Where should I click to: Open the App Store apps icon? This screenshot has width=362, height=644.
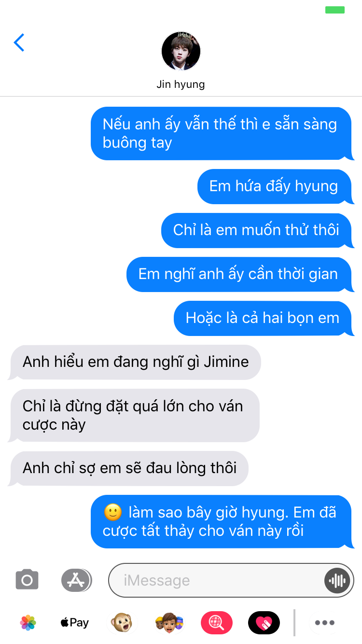76,580
